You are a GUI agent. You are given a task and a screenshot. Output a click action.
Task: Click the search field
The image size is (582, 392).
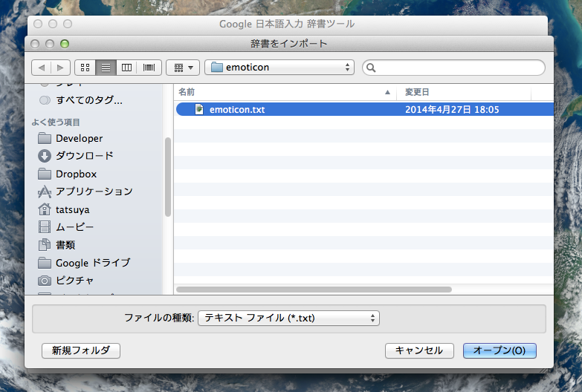tap(453, 68)
